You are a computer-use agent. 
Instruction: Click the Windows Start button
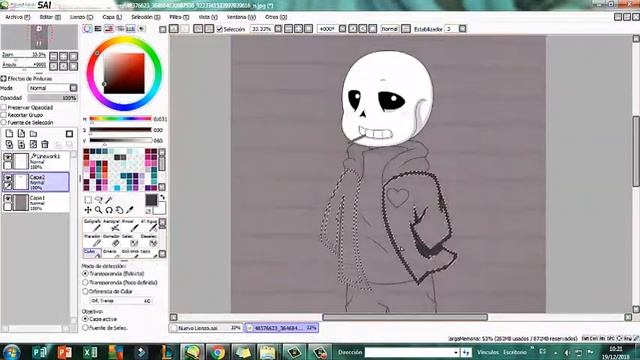(11, 352)
